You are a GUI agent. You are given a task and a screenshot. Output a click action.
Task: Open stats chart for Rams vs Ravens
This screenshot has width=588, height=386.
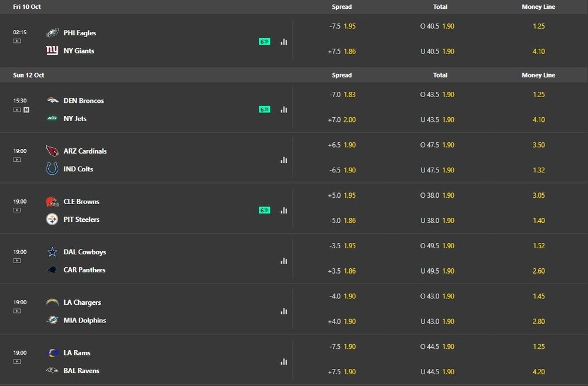point(284,362)
